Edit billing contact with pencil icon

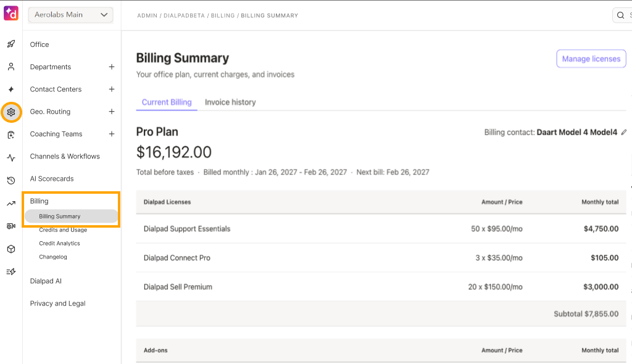tap(624, 132)
